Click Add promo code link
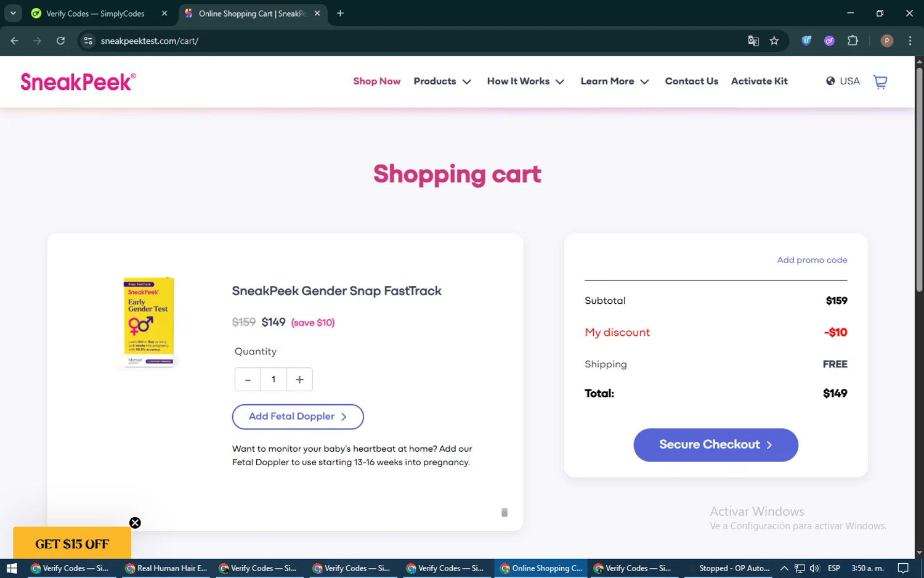Viewport: 924px width, 578px height. [812, 260]
